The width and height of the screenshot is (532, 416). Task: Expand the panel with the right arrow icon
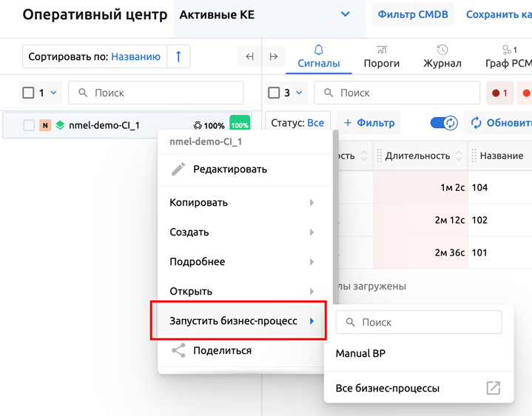tap(274, 57)
